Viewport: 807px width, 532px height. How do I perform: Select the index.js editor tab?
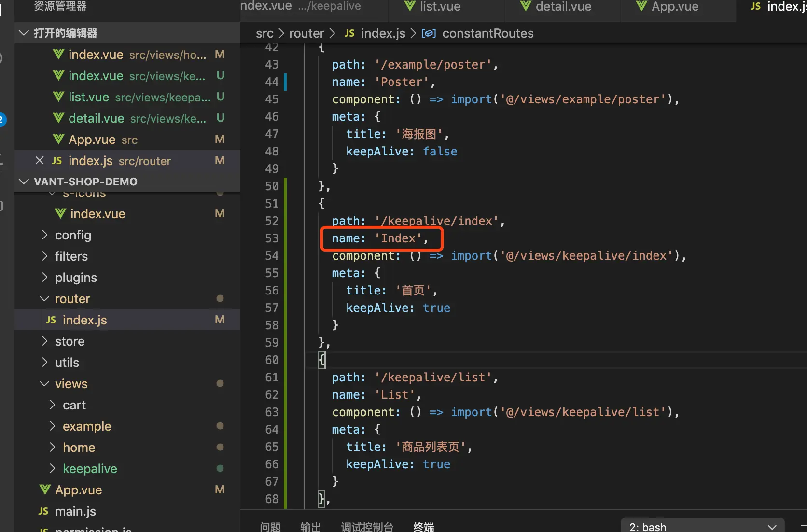click(772, 10)
